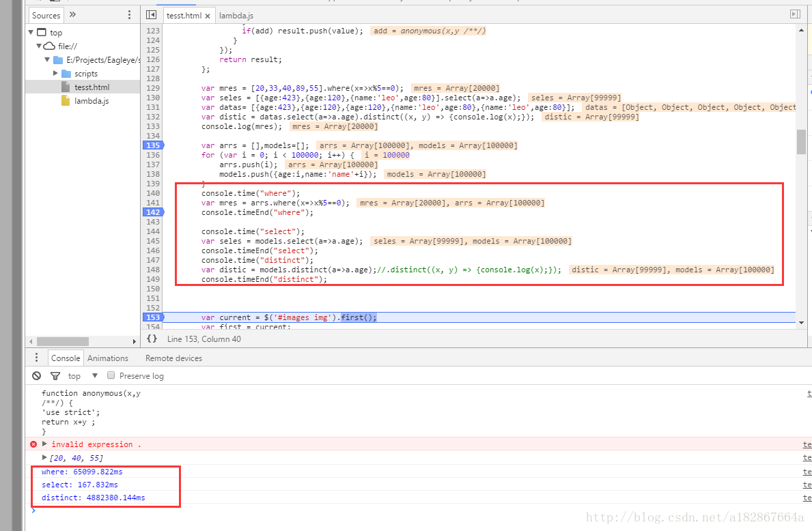812x531 pixels.
Task: Expand the invalid expression error
Action: click(x=44, y=444)
